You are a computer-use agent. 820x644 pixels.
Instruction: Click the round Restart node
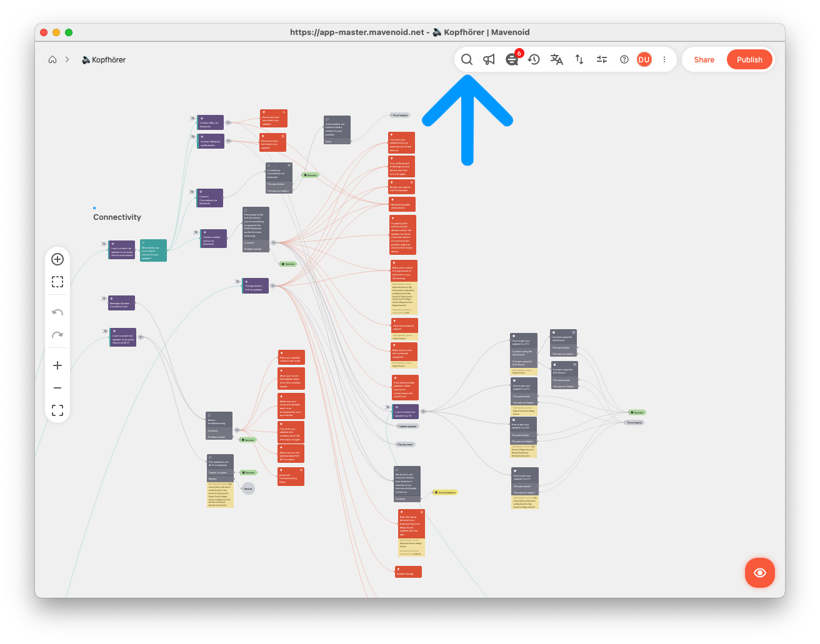(248, 488)
